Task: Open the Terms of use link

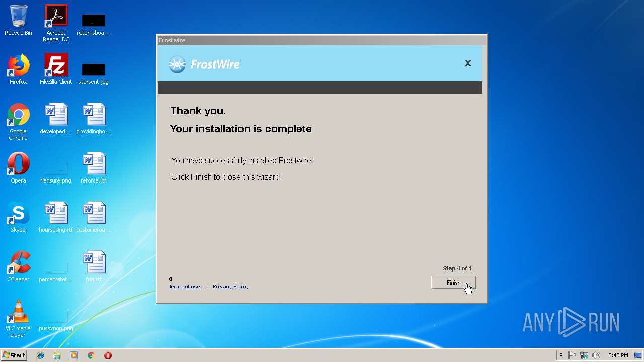Action: point(185,287)
